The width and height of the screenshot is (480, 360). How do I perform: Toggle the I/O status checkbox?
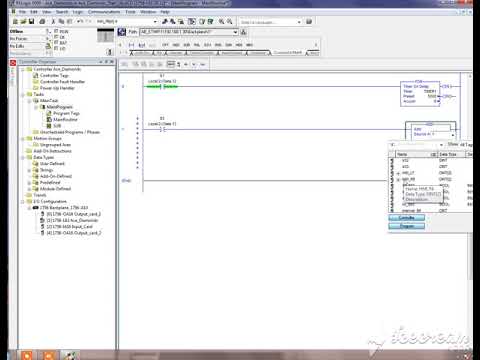(x=56, y=48)
